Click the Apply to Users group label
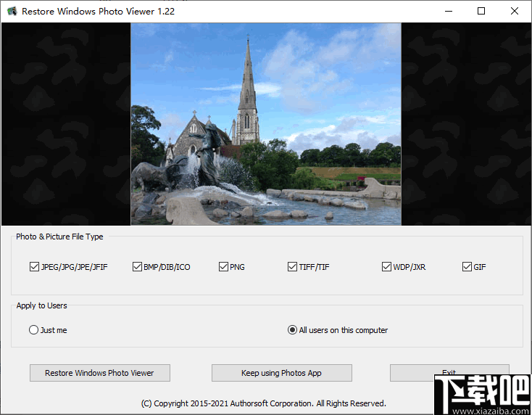Viewport: 532px width, 415px height. (42, 305)
